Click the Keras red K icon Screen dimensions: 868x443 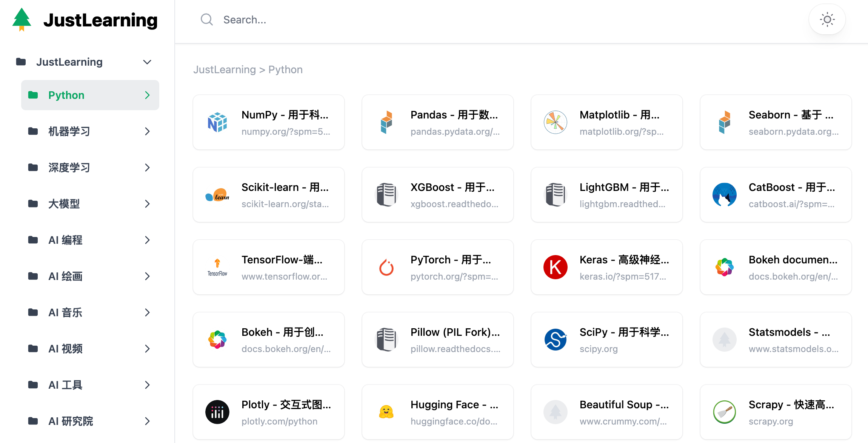(555, 267)
